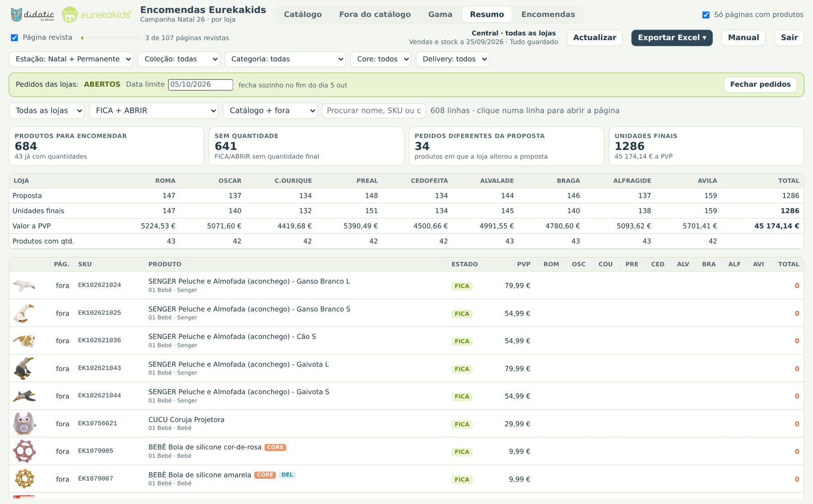813x504 pixels.
Task: Click the ESTADO column header
Action: 464,264
